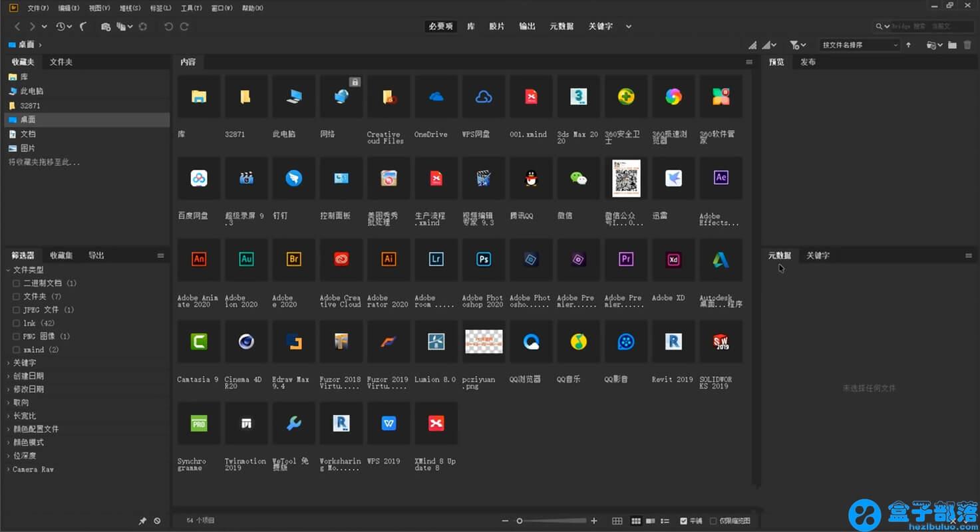This screenshot has width=980, height=532.
Task: Select the Adobe Bridge Br thumbnail
Action: tap(293, 260)
